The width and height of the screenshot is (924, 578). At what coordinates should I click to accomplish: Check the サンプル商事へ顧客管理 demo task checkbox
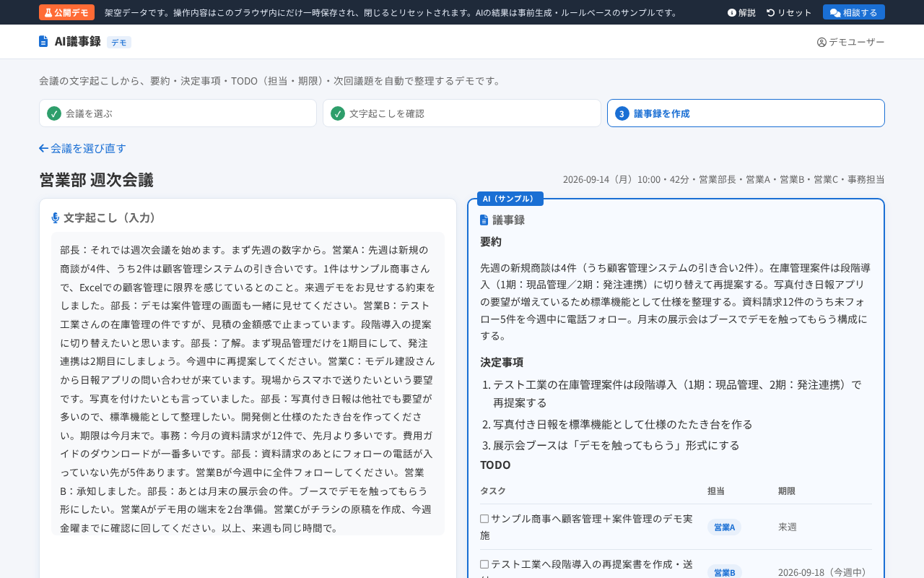click(484, 518)
